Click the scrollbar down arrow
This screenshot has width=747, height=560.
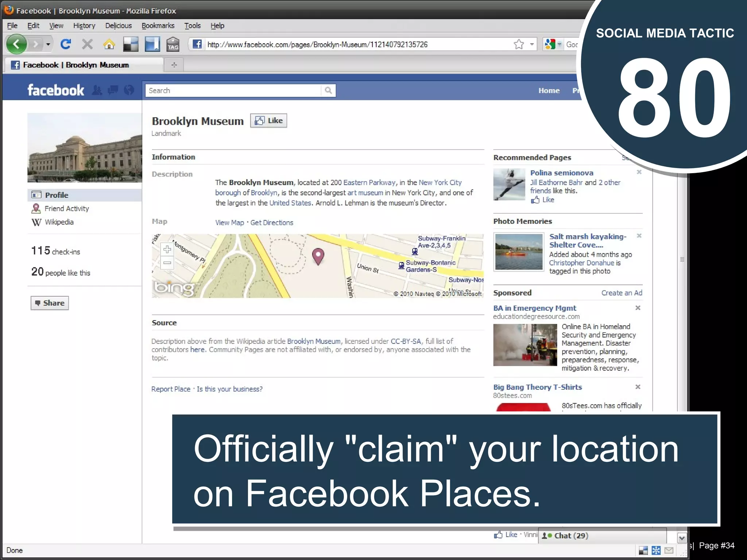point(682,538)
